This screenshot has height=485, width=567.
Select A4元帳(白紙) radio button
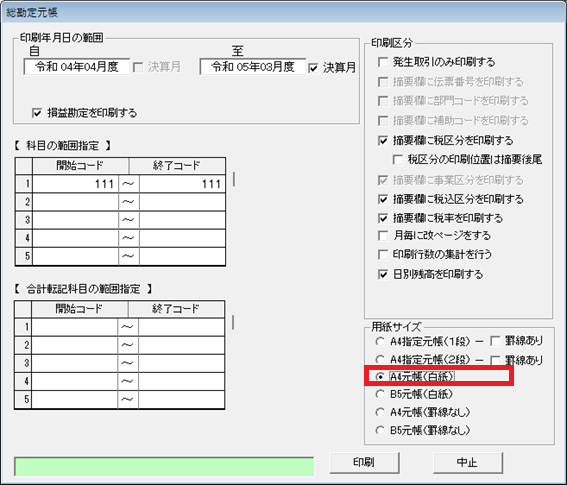(x=380, y=377)
